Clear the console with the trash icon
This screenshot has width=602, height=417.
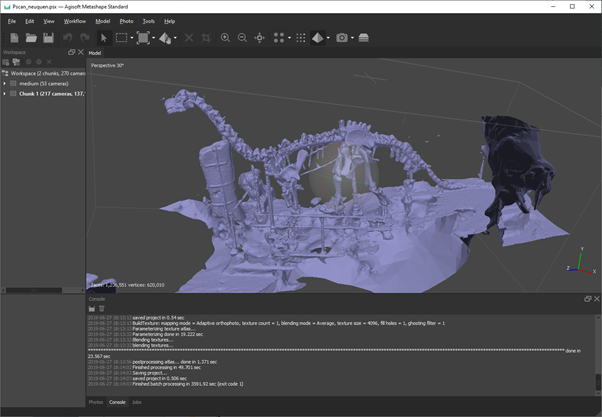tap(101, 309)
